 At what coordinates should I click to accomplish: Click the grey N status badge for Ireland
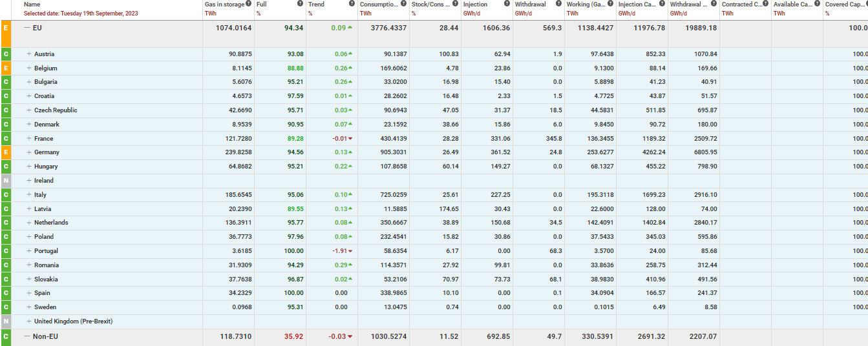coord(6,181)
